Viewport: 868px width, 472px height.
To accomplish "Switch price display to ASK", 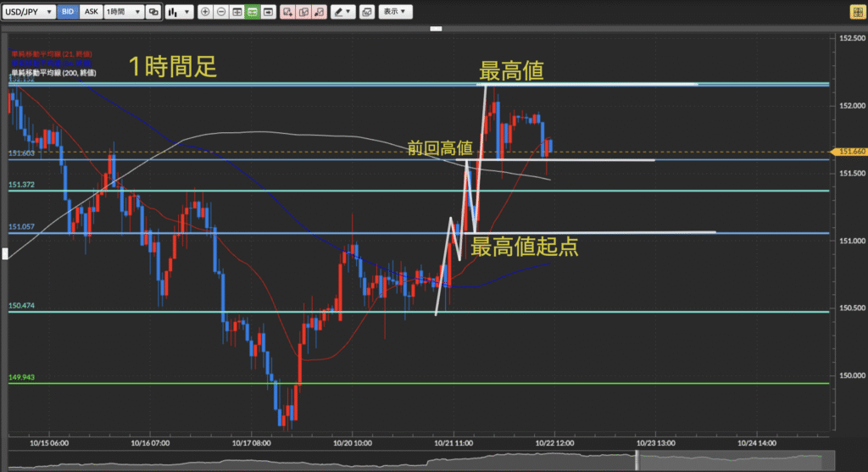I will coord(91,13).
